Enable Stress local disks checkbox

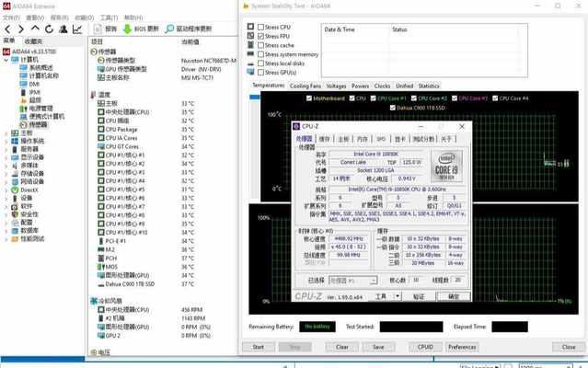pyautogui.click(x=260, y=63)
